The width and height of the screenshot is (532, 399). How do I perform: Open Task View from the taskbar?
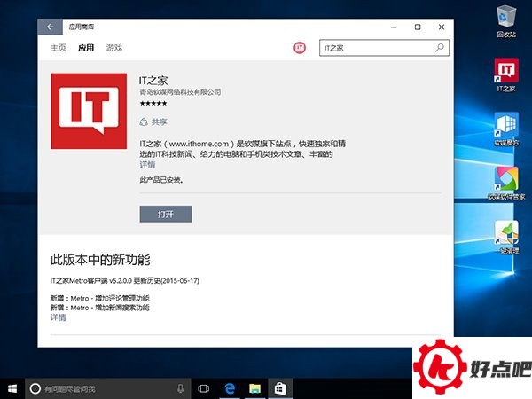[x=204, y=388]
